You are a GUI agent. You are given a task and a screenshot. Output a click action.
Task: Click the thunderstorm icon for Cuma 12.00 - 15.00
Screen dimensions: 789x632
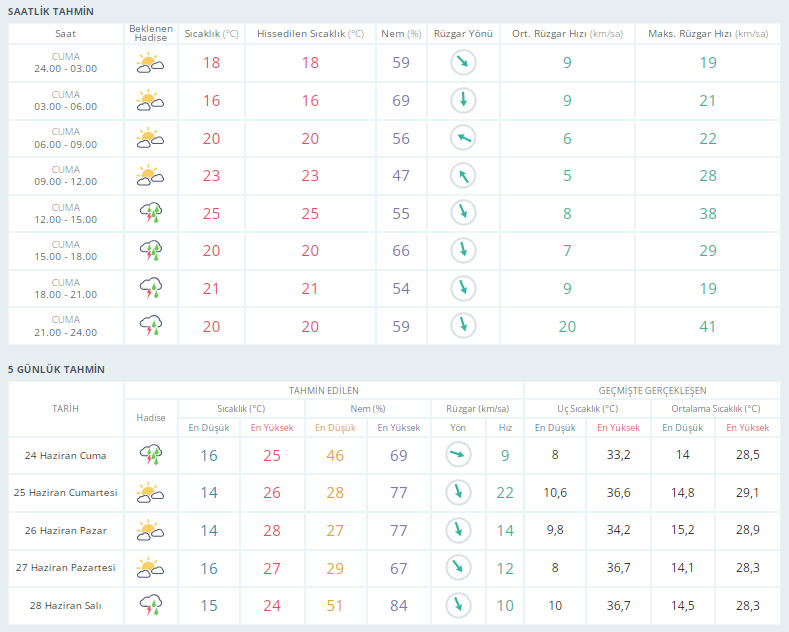[150, 212]
